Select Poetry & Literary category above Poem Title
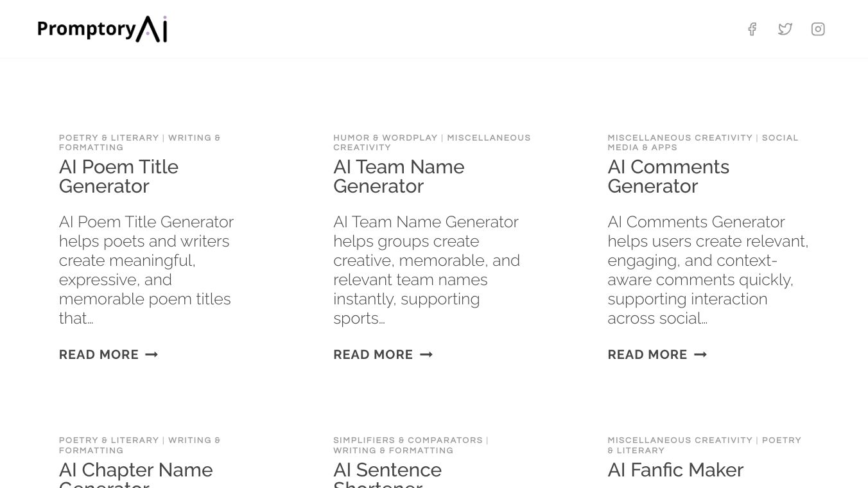868x488 pixels. pyautogui.click(x=108, y=138)
